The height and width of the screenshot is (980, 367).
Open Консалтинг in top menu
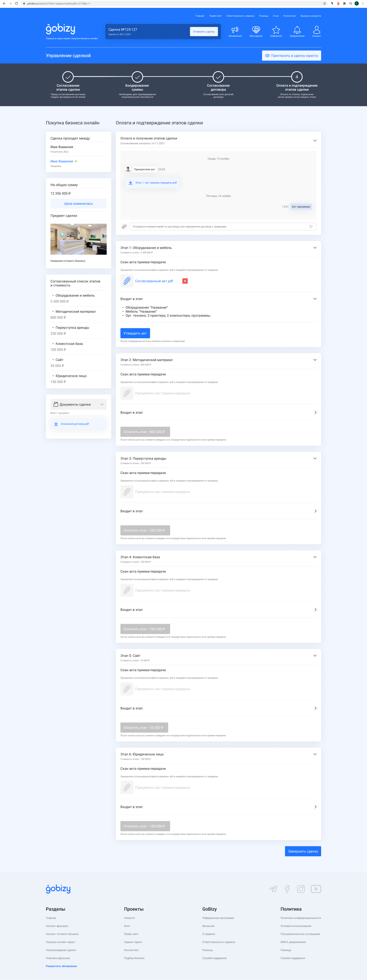[289, 16]
